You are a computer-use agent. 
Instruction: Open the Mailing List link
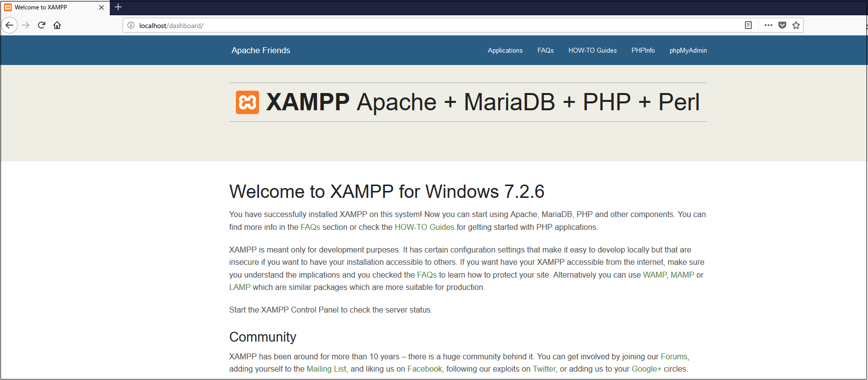pyautogui.click(x=326, y=369)
